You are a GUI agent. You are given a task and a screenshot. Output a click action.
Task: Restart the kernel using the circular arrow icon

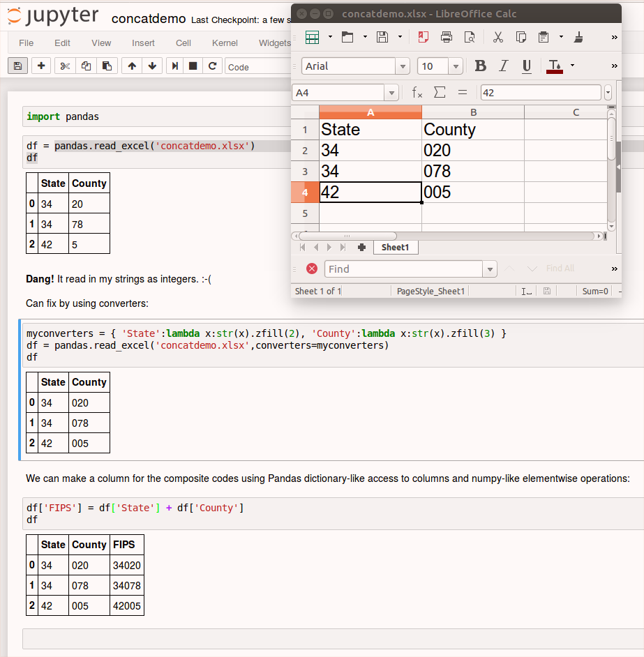212,66
